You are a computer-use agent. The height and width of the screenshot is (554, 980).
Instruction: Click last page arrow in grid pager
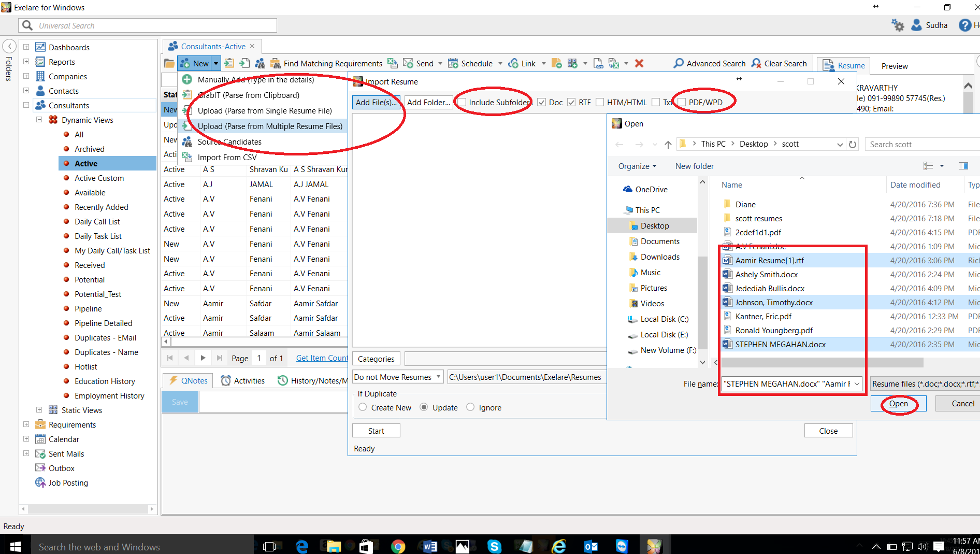pyautogui.click(x=220, y=358)
